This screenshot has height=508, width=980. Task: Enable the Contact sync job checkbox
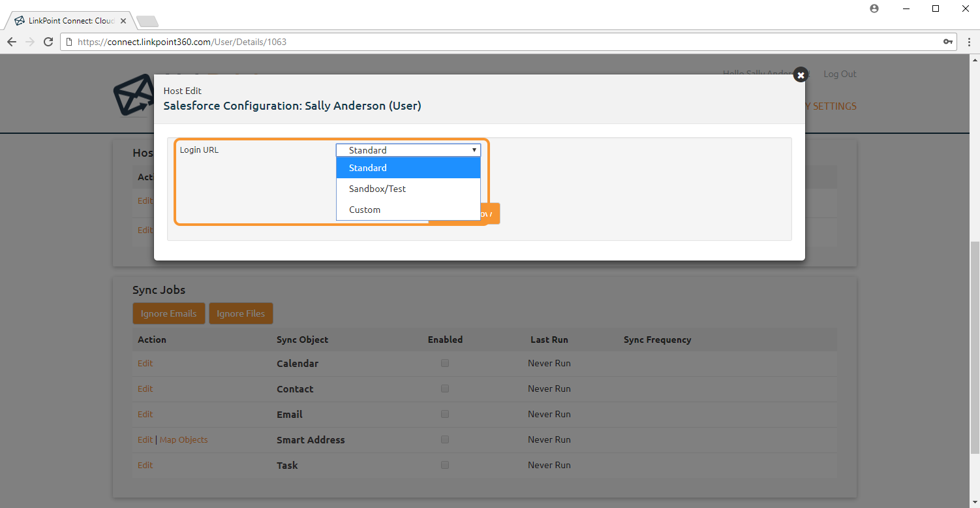(x=445, y=389)
